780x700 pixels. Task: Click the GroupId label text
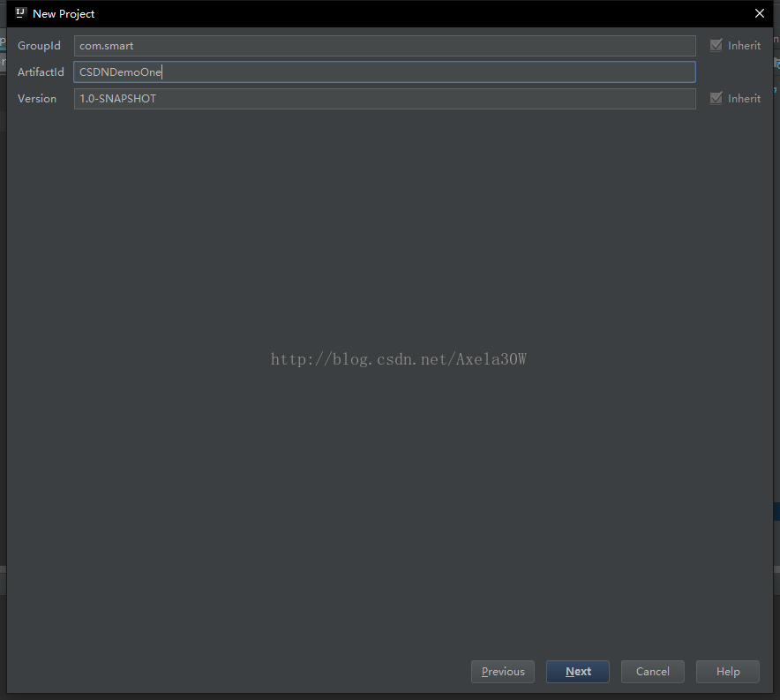39,46
